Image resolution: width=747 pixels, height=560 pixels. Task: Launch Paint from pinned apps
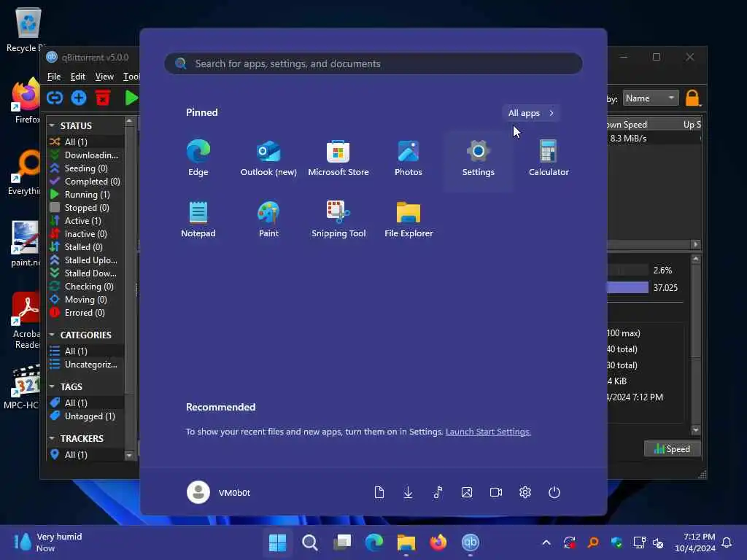point(268,219)
